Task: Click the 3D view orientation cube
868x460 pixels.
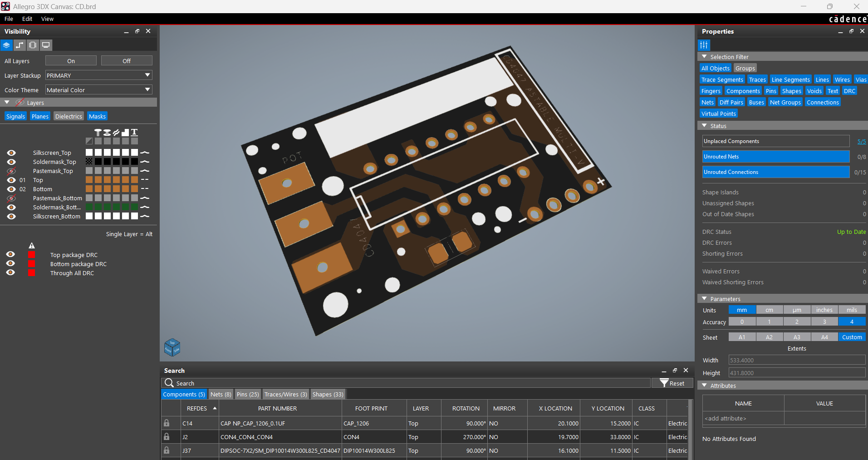Action: 172,348
